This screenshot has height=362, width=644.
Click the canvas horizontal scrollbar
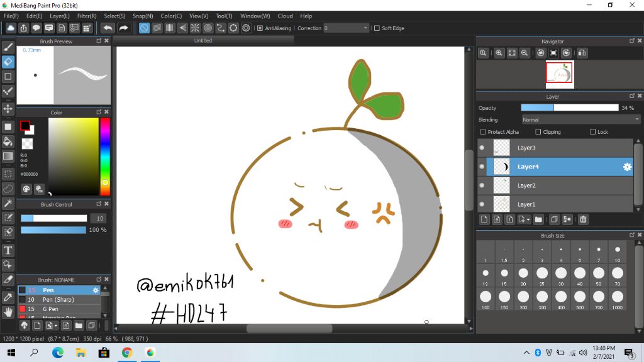click(x=289, y=328)
